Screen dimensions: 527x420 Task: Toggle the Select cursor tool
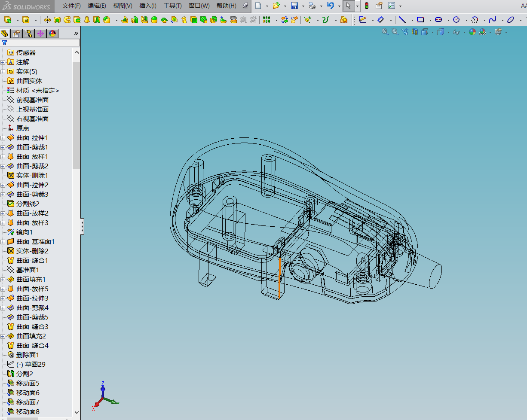[349, 6]
